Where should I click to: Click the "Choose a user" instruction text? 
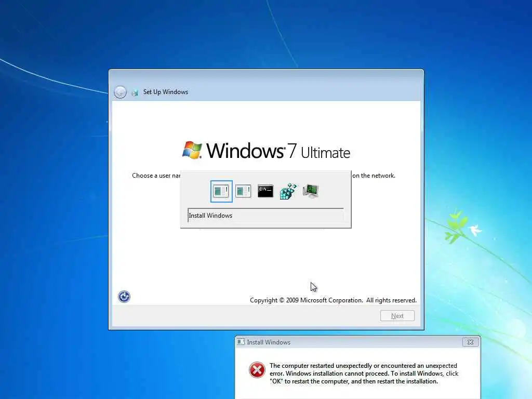pos(156,176)
